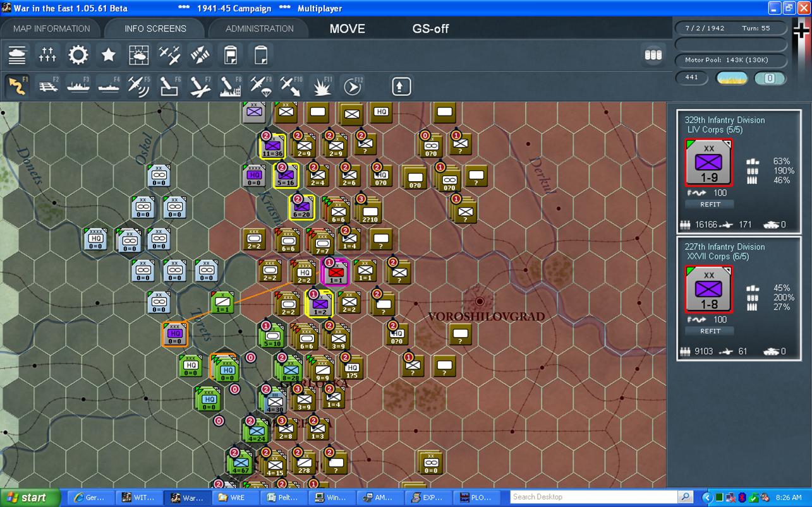The width and height of the screenshot is (812, 507).
Task: Click the F11 explosion icon
Action: click(x=322, y=86)
